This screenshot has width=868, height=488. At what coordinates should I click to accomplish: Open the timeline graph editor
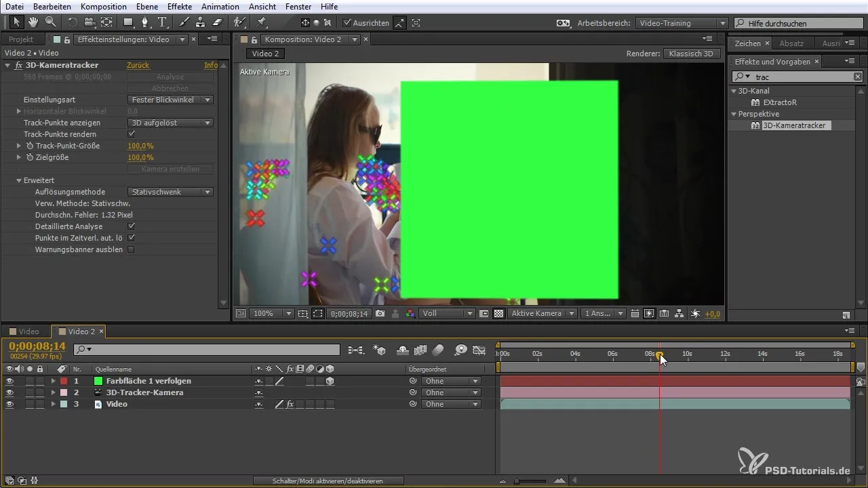[479, 350]
